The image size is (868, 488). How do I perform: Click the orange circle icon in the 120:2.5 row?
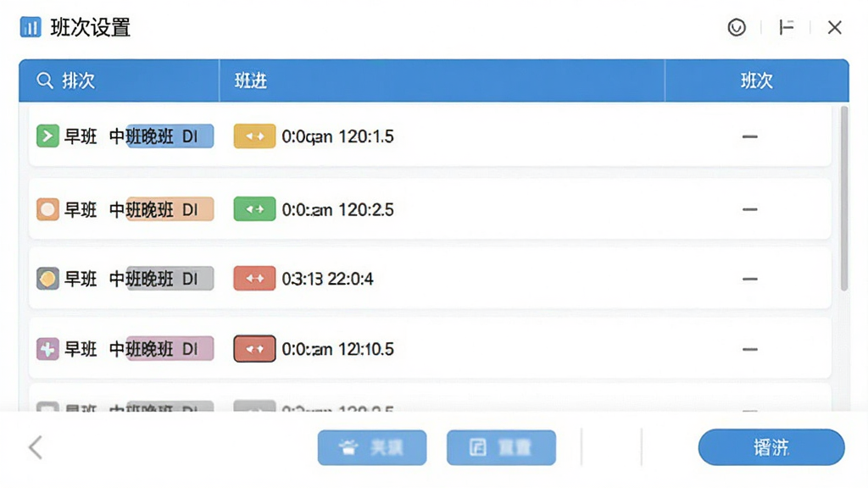pyautogui.click(x=47, y=210)
